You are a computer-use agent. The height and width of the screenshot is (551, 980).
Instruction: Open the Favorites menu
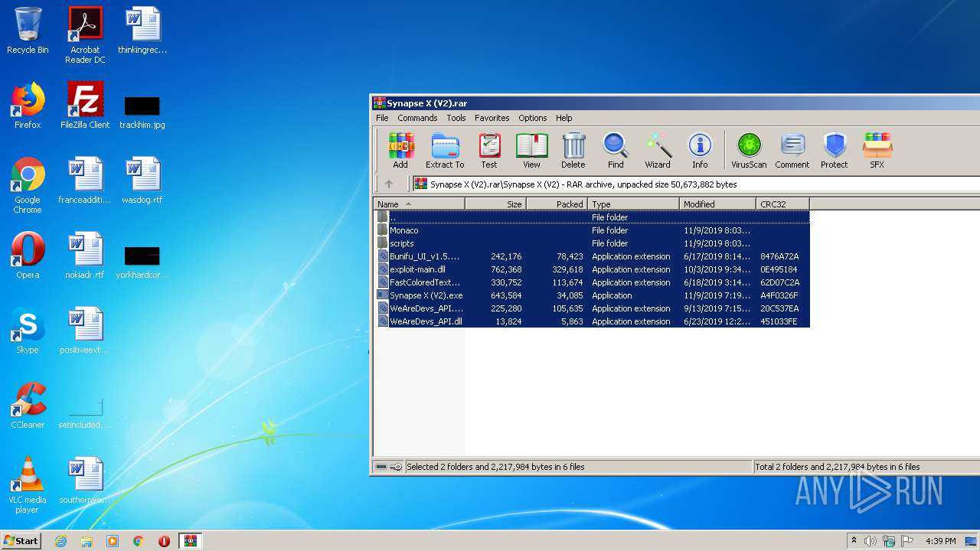pos(492,118)
